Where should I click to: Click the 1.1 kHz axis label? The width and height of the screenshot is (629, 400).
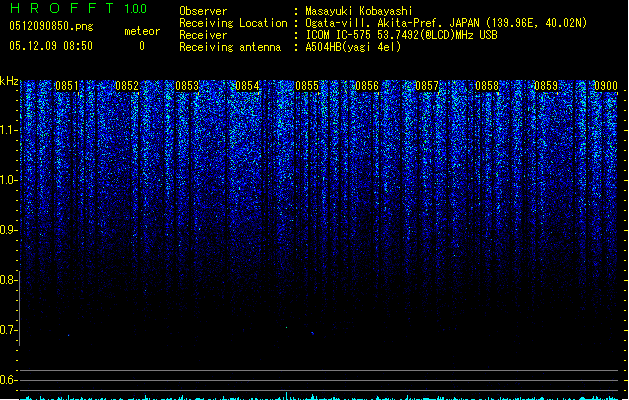click(8, 130)
